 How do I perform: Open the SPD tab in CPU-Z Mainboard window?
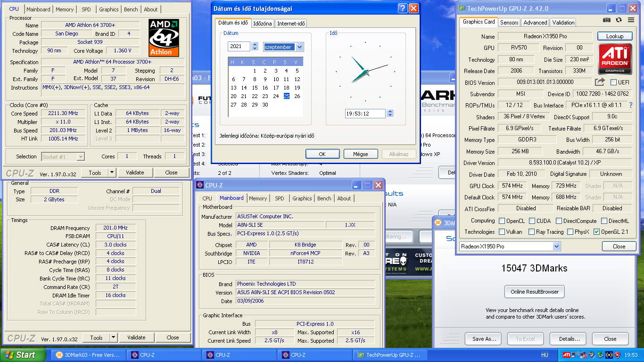pyautogui.click(x=280, y=198)
